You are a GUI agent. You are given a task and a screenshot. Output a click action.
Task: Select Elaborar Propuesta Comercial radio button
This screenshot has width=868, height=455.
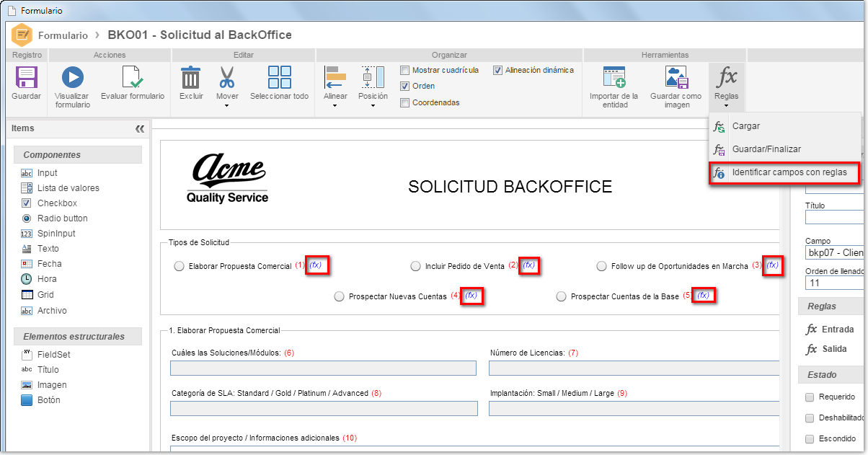(x=180, y=266)
